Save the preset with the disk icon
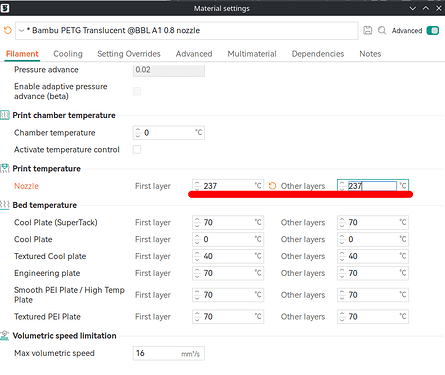 367,30
